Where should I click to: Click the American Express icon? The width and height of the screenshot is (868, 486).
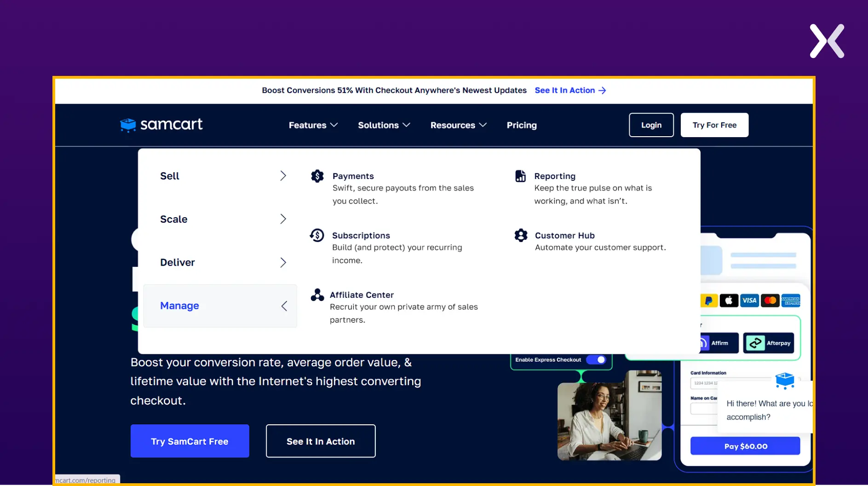[791, 301]
